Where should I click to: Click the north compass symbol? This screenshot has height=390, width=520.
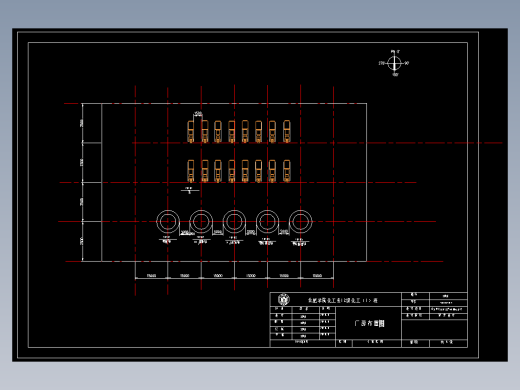point(394,63)
